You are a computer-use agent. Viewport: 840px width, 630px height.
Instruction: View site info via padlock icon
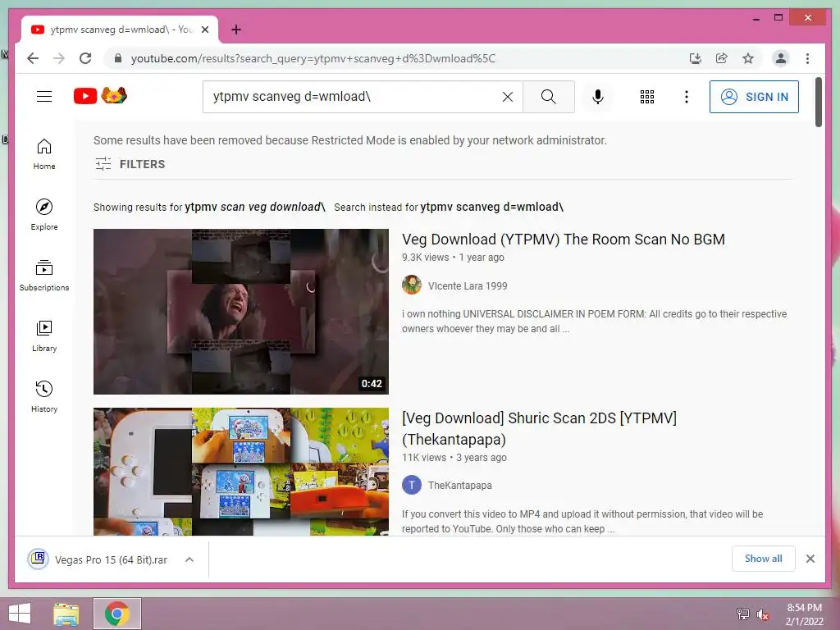point(118,58)
